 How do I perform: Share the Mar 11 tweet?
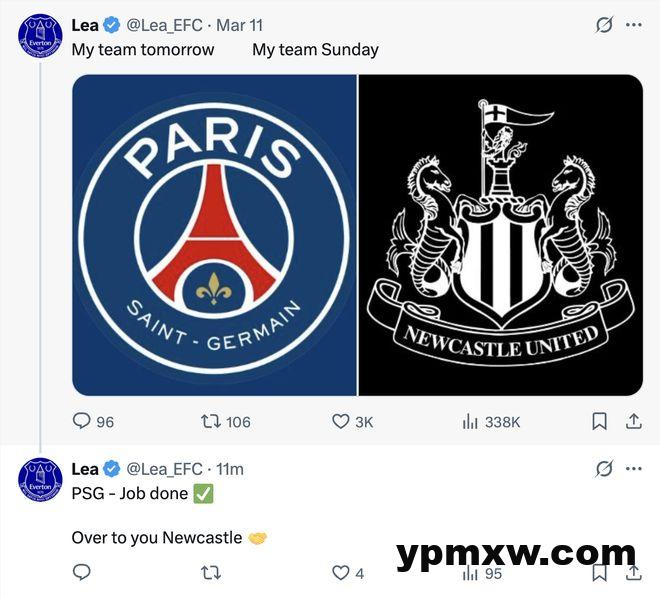[x=633, y=421]
